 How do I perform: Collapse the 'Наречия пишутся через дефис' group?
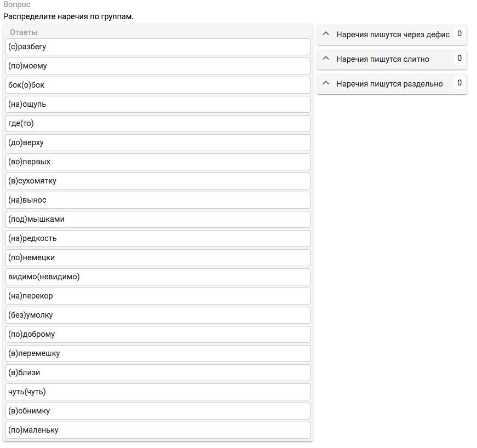coord(326,34)
